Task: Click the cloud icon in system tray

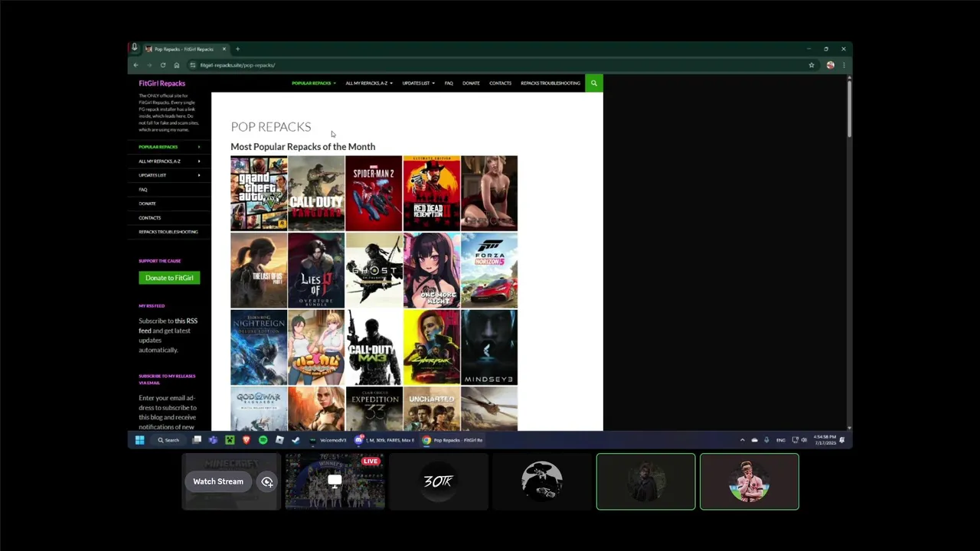Action: [755, 440]
